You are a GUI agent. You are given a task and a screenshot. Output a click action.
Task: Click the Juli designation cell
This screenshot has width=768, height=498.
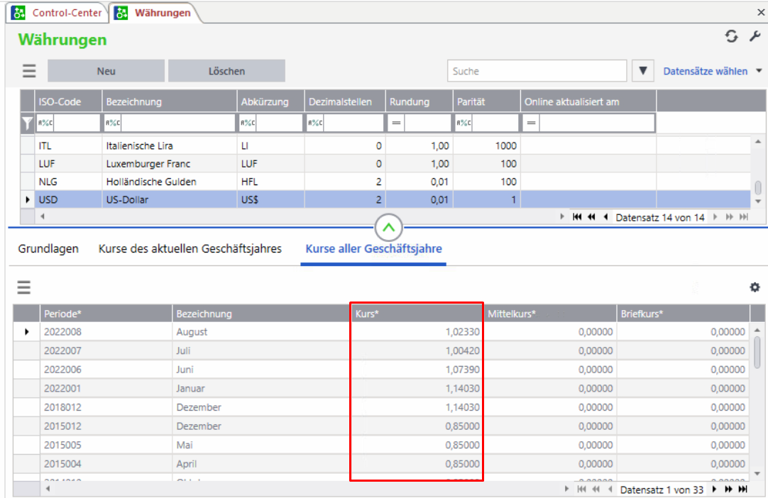point(261,351)
